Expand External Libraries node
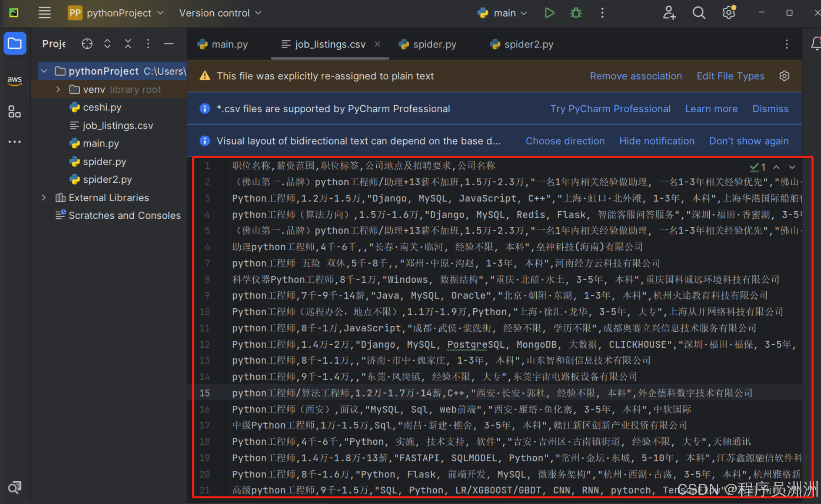 [44, 197]
